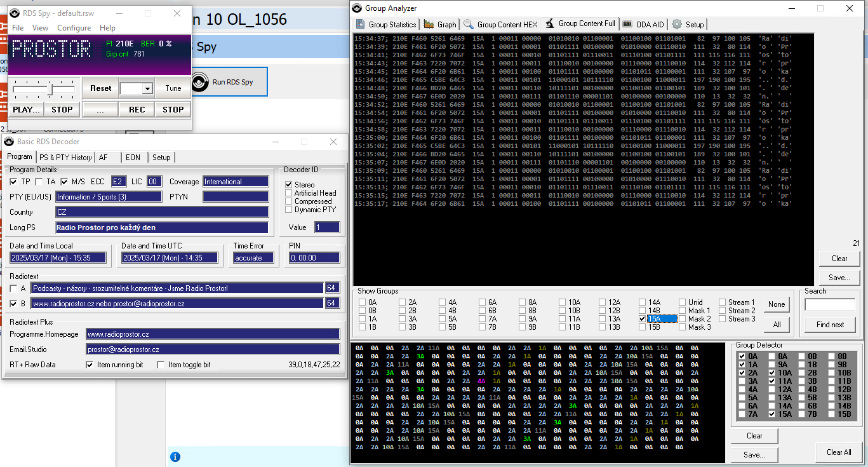Expand the dropdown between Reset and Tune
This screenshot has height=467, width=868.
coord(147,89)
